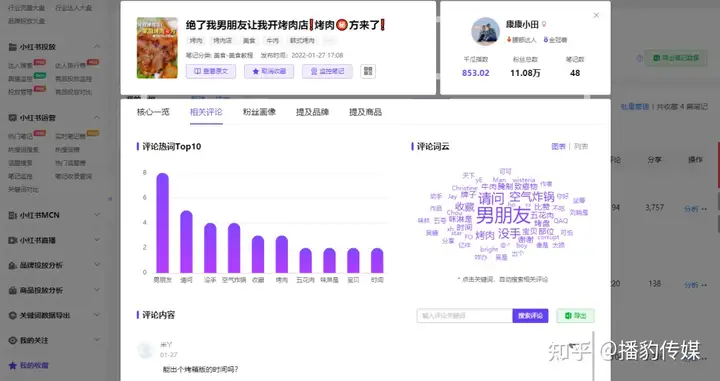Click the 男朋友 bar in Top10 chart
This screenshot has height=381, width=720.
pyautogui.click(x=163, y=223)
